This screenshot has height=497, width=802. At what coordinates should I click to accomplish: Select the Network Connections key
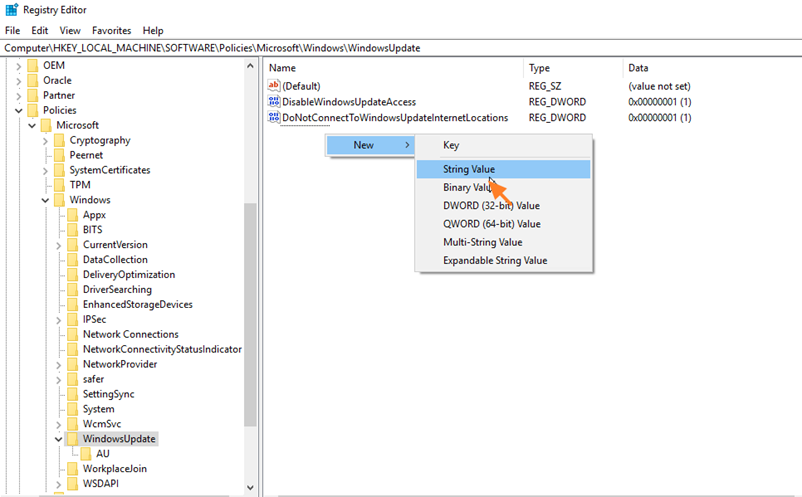130,334
